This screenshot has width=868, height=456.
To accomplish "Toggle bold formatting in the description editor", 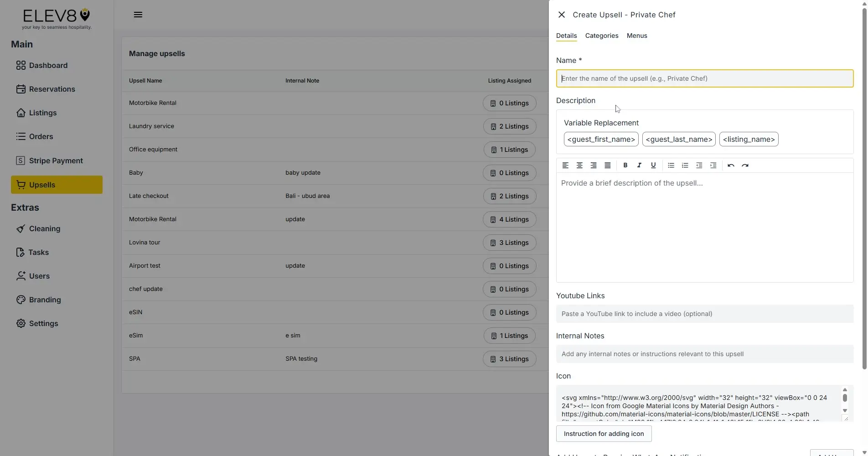I will (625, 165).
